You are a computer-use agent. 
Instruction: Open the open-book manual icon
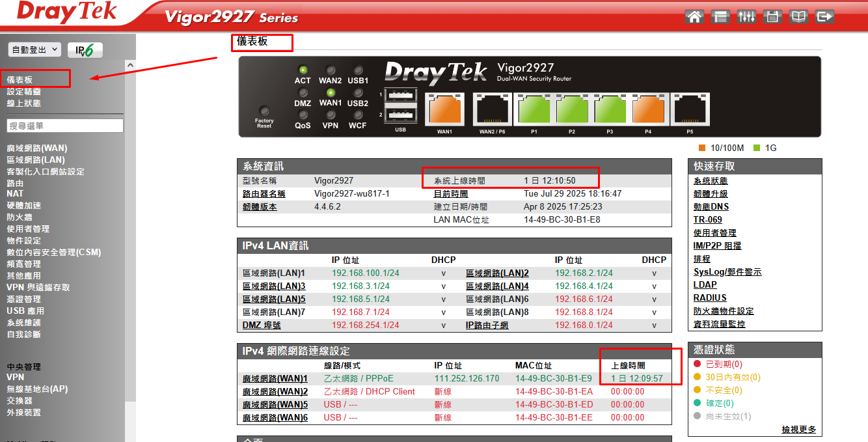798,17
